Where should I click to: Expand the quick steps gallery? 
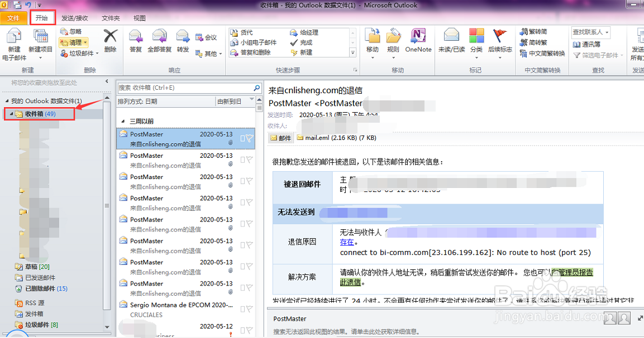tap(353, 52)
